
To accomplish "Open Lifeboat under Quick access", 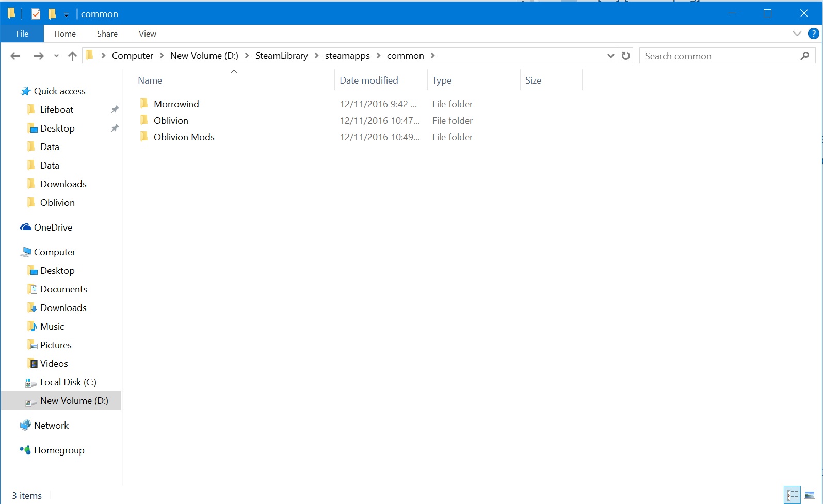I will (x=57, y=110).
